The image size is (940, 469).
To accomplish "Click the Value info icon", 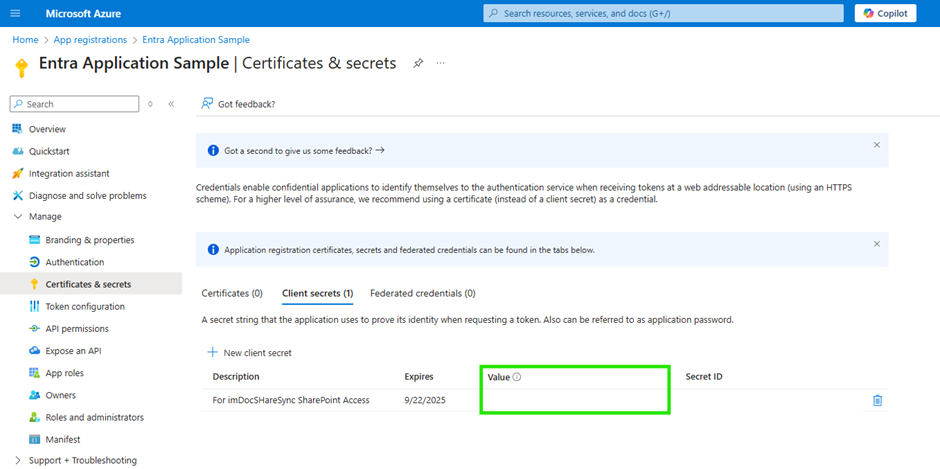I will tap(517, 377).
